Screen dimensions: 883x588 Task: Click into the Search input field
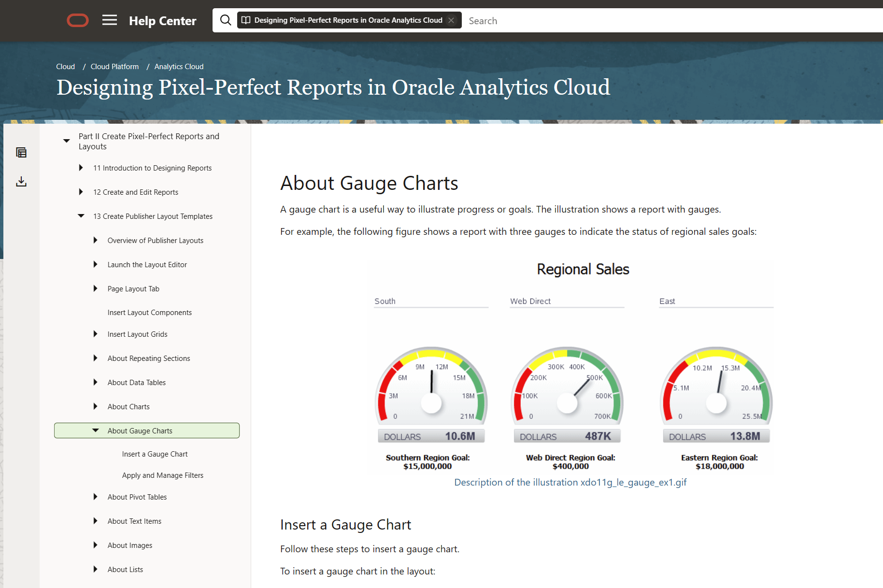[x=673, y=21]
